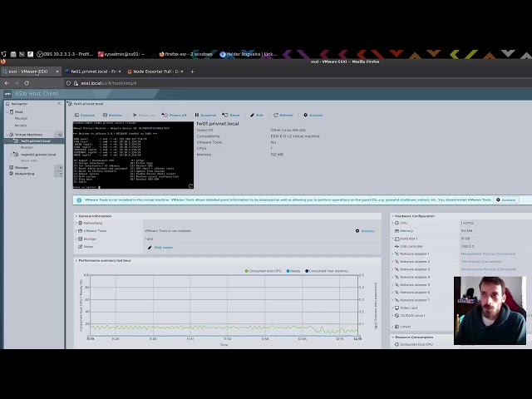
Task: Click the Monitor toolbar button
Action: (113, 116)
